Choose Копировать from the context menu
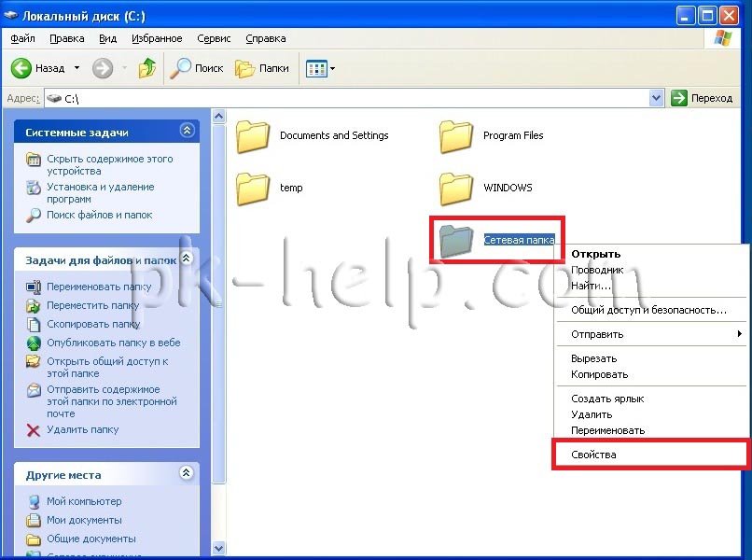 pos(651,374)
